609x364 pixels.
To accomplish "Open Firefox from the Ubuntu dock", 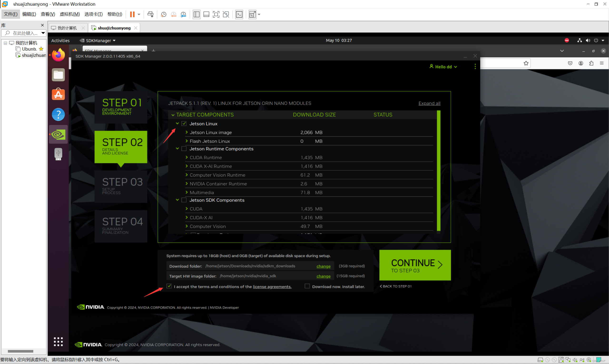I will pos(58,55).
